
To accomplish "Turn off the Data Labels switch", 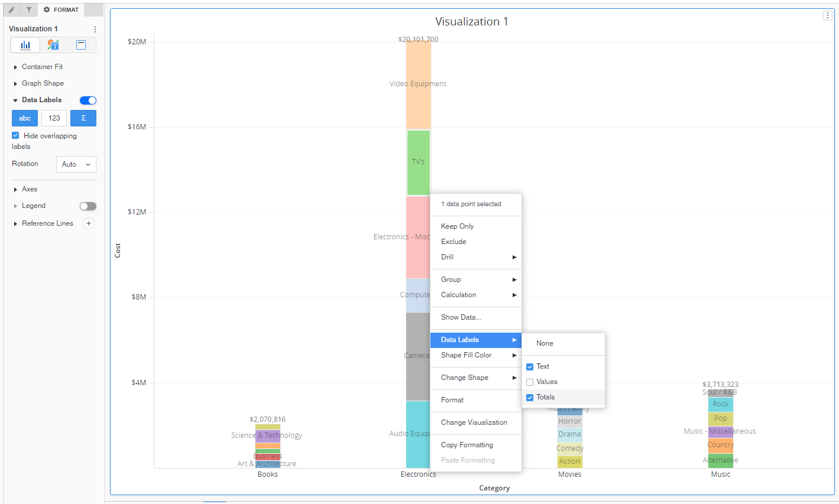I will pyautogui.click(x=88, y=100).
